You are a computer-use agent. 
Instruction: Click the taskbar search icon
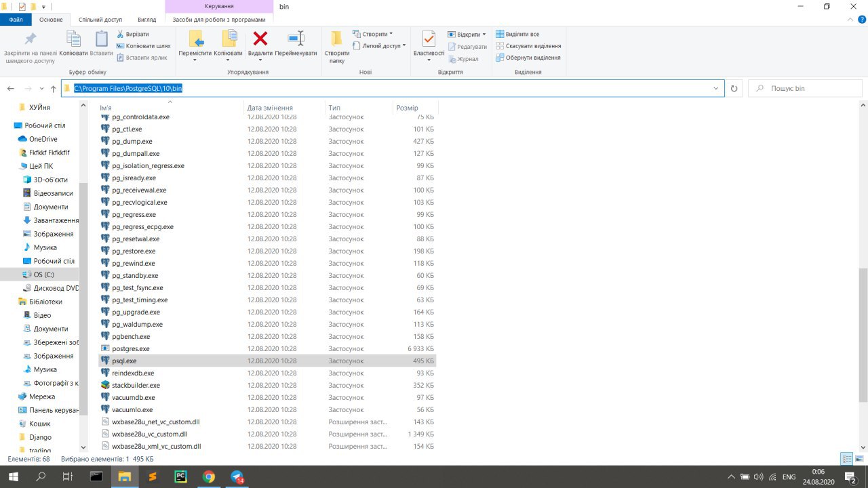coord(41,477)
